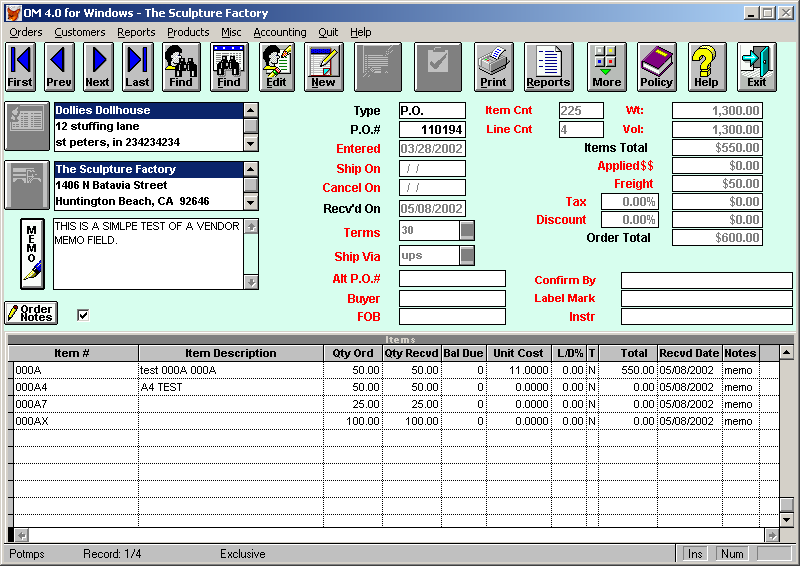The width and height of the screenshot is (800, 566).
Task: Select item row 000A7
Action: 394,404
